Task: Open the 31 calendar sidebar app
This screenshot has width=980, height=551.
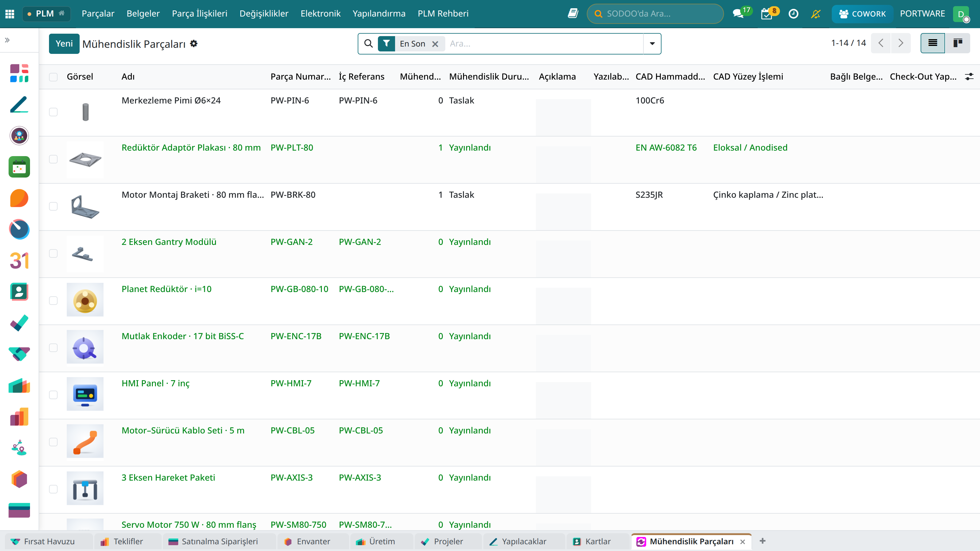Action: pos(19,261)
